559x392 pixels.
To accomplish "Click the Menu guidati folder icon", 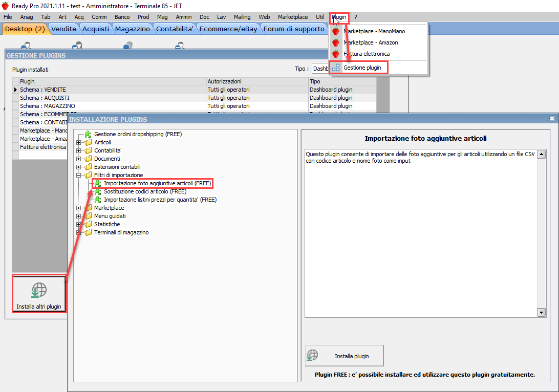I will coord(88,216).
